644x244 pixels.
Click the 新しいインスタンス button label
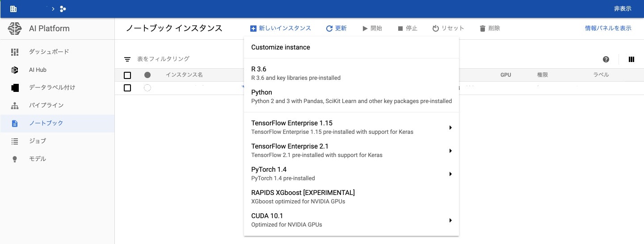pos(285,29)
